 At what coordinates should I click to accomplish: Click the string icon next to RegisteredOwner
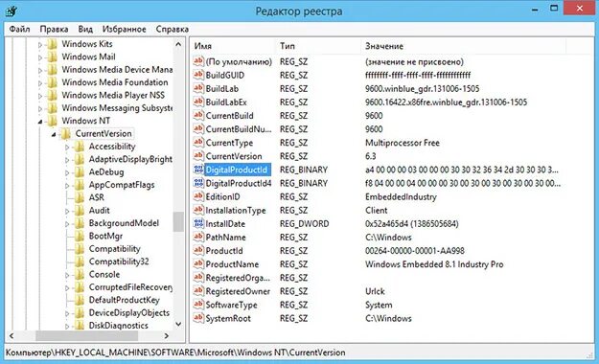pyautogui.click(x=198, y=291)
